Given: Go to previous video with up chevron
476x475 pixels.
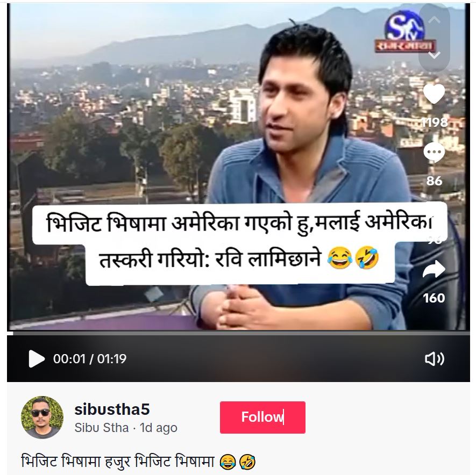Looking at the screenshot, I should point(434,20).
